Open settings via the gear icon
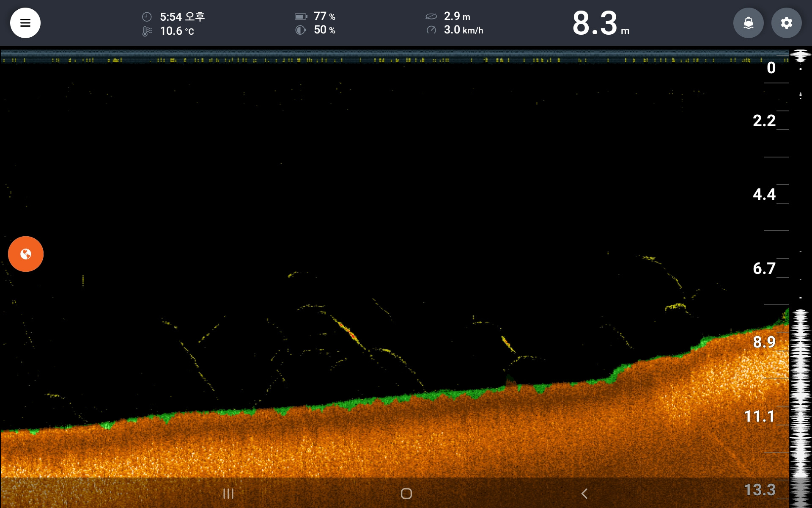The height and width of the screenshot is (508, 812). 786,23
